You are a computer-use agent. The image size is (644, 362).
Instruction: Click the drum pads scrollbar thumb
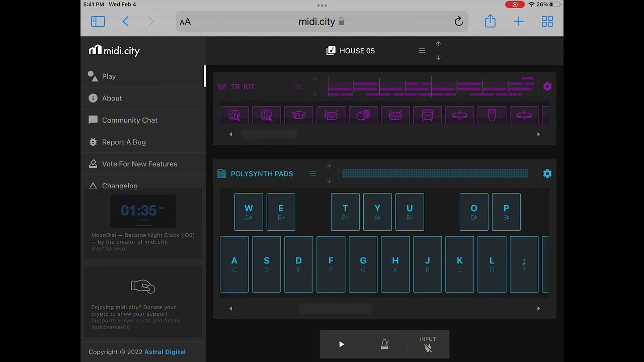click(269, 134)
